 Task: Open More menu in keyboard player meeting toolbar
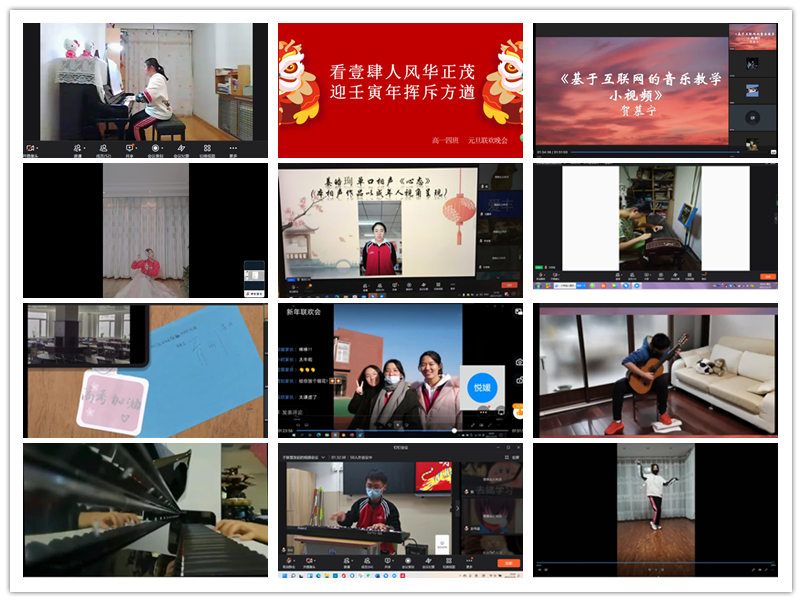coord(469,562)
